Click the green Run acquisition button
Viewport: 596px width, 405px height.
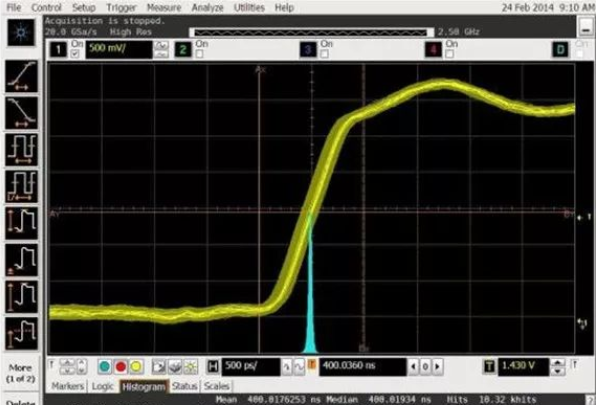click(105, 367)
